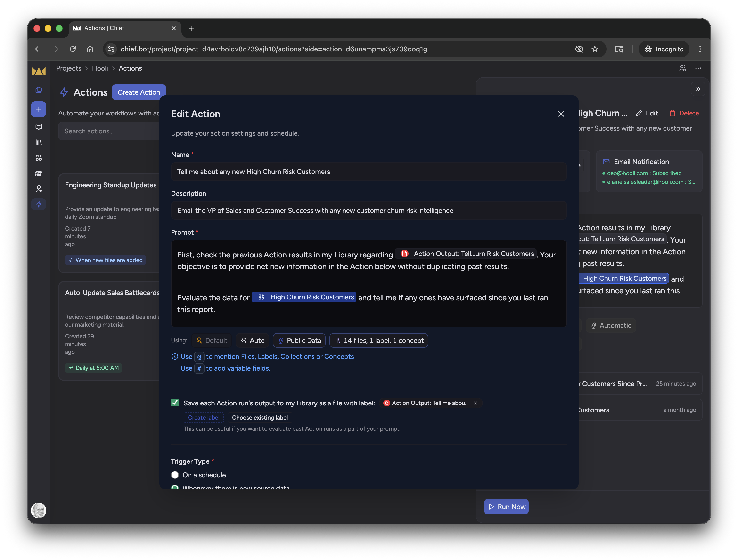This screenshot has height=560, width=738.
Task: Click Choose existing label
Action: (x=260, y=418)
